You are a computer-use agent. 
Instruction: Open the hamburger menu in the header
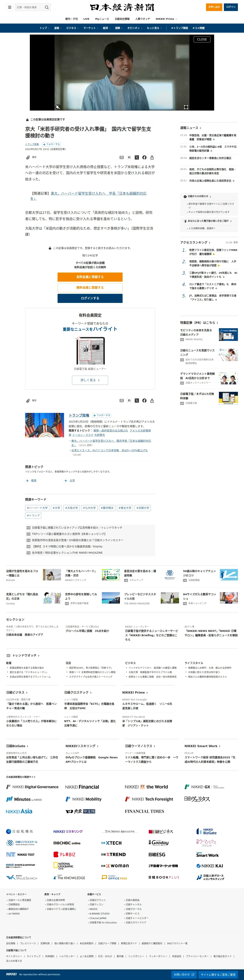10,7
